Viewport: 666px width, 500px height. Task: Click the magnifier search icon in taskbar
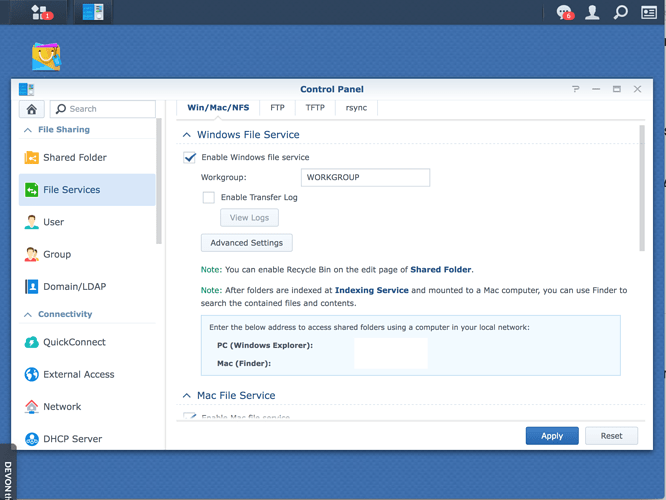click(x=621, y=12)
